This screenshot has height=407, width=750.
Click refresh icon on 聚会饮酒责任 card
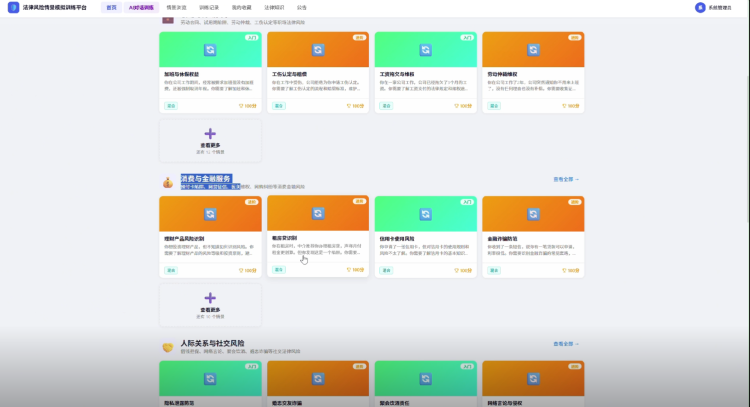[x=426, y=379]
